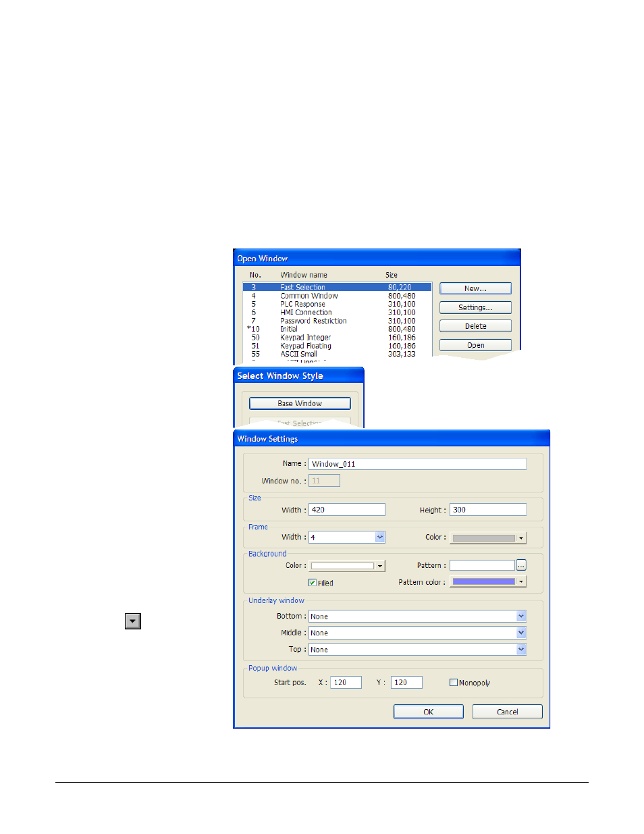Viewport: 644px width, 834px height.
Task: Click the Start pos. Y field
Action: (406, 682)
